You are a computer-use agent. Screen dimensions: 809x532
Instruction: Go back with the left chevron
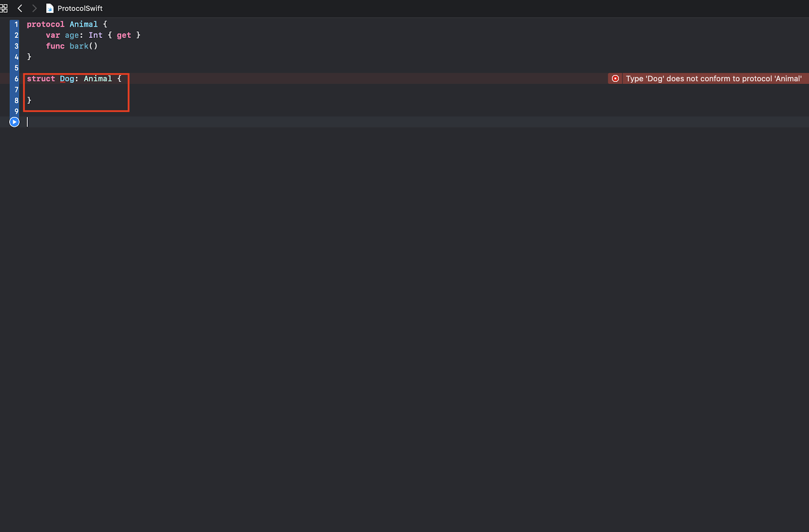[20, 8]
